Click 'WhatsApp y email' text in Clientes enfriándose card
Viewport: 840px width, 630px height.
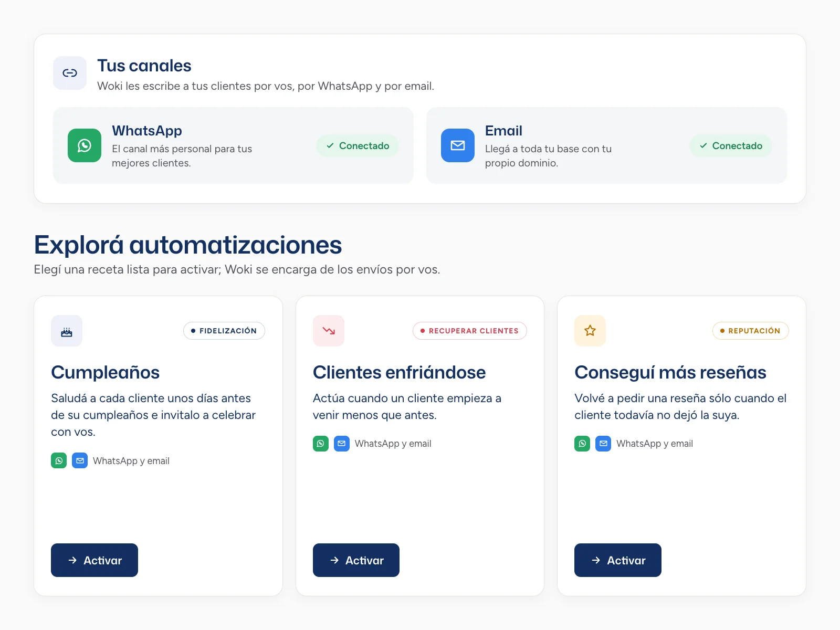point(393,444)
